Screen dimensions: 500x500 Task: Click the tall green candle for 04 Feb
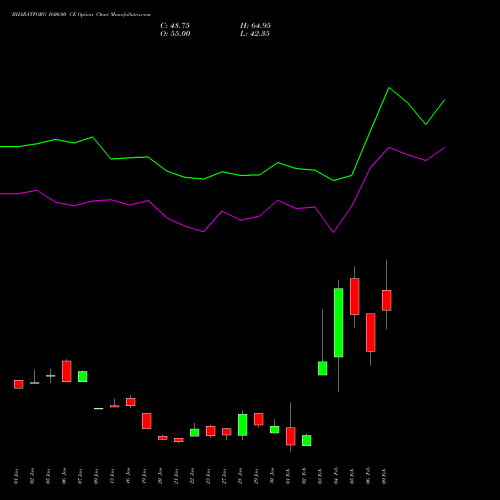pos(339,323)
